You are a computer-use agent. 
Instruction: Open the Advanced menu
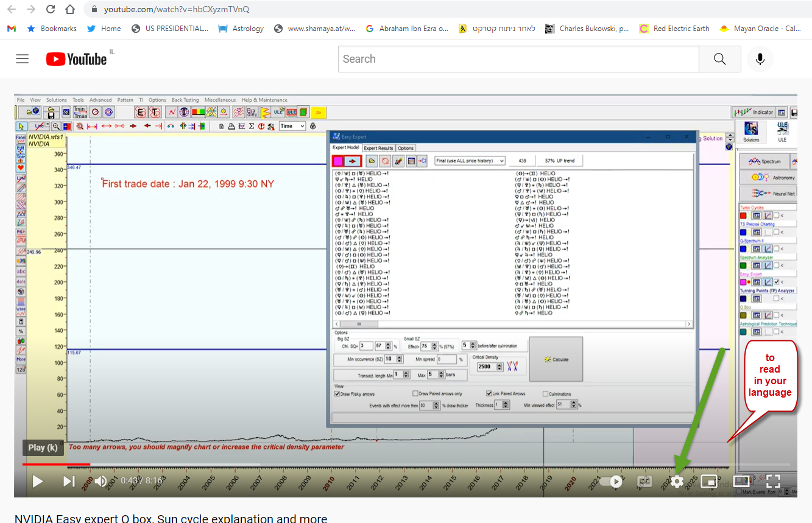click(x=101, y=100)
